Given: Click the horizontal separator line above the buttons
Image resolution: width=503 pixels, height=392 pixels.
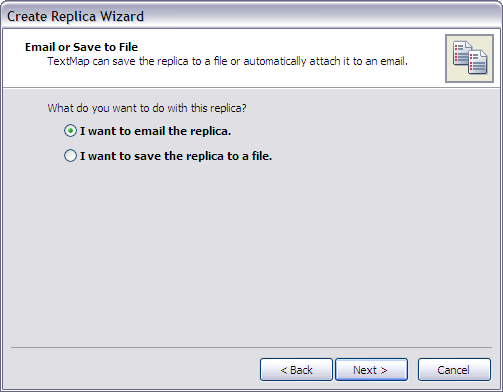Looking at the screenshot, I should coord(251,347).
